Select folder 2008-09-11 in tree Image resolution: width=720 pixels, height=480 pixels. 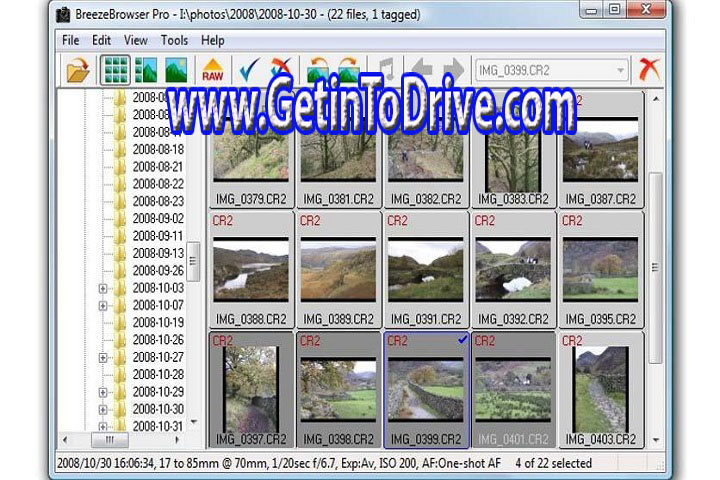[158, 236]
